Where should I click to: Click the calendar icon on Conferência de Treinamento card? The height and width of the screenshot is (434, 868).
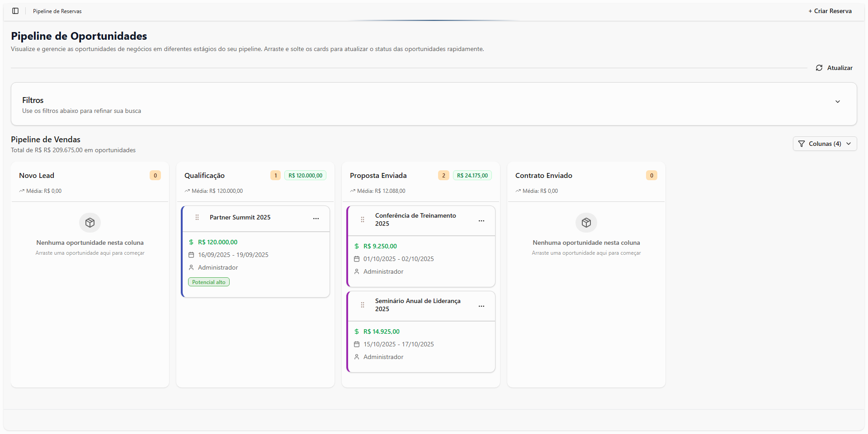coord(357,259)
